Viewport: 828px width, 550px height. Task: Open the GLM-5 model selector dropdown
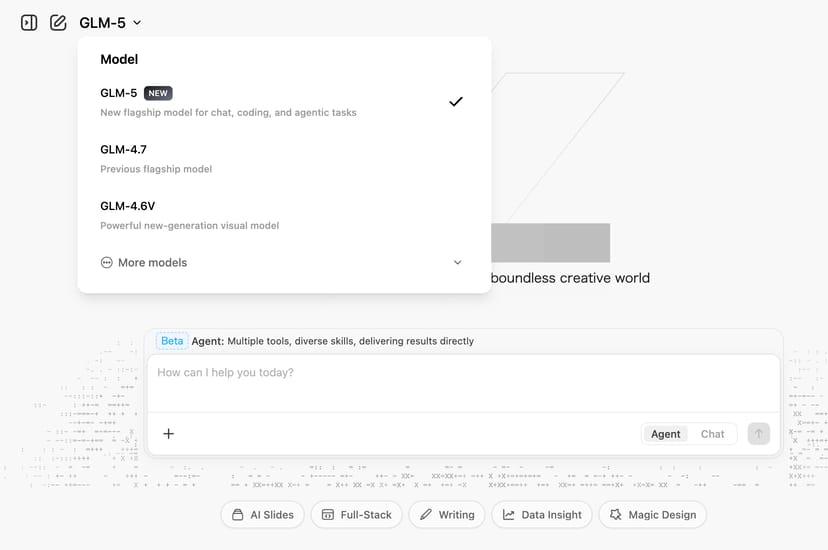tap(110, 23)
